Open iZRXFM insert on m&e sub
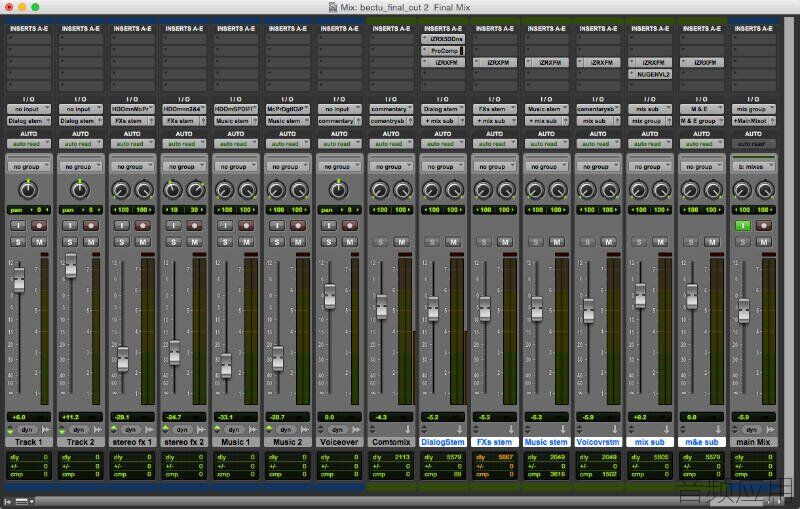This screenshot has height=509, width=800. click(x=702, y=63)
